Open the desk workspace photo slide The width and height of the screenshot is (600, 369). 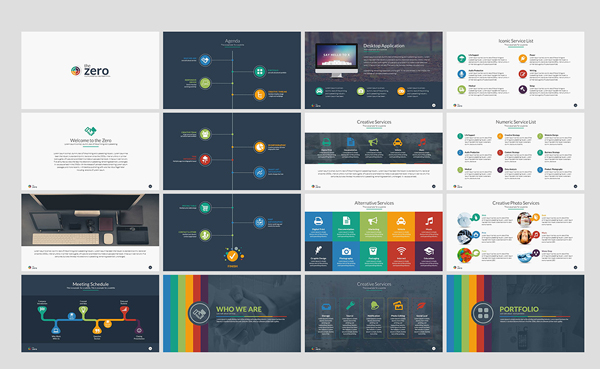pos(90,232)
